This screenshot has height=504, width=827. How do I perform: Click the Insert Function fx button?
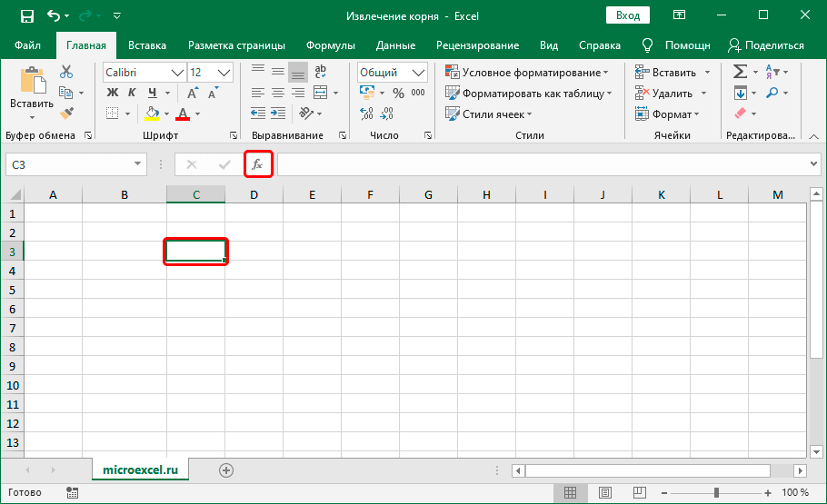[257, 164]
